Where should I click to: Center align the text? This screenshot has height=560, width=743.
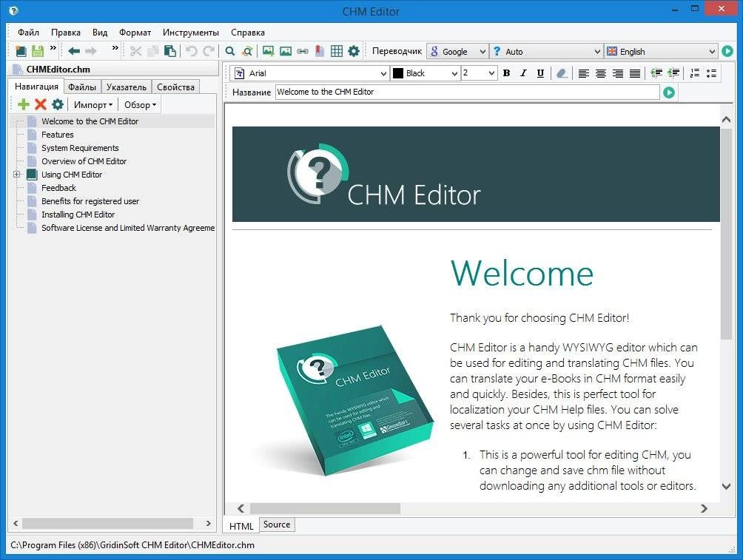[600, 73]
